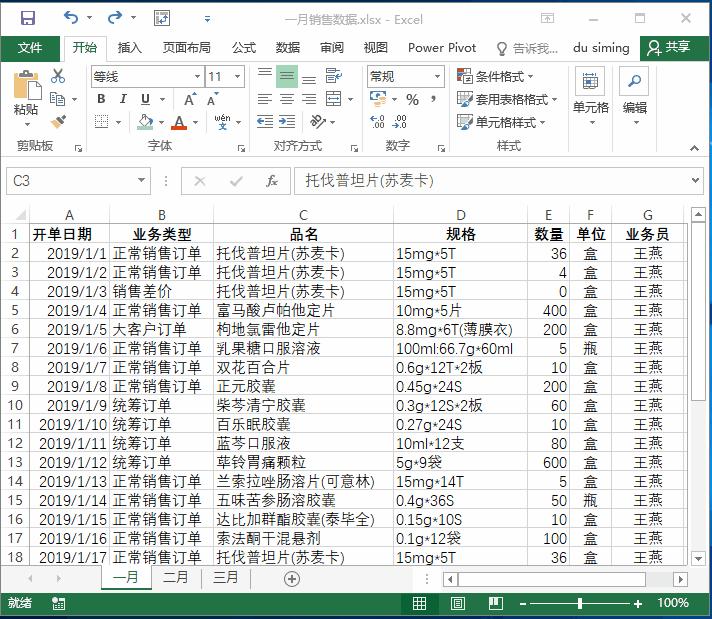Merge and center cells
712x619 pixels.
tap(334, 99)
